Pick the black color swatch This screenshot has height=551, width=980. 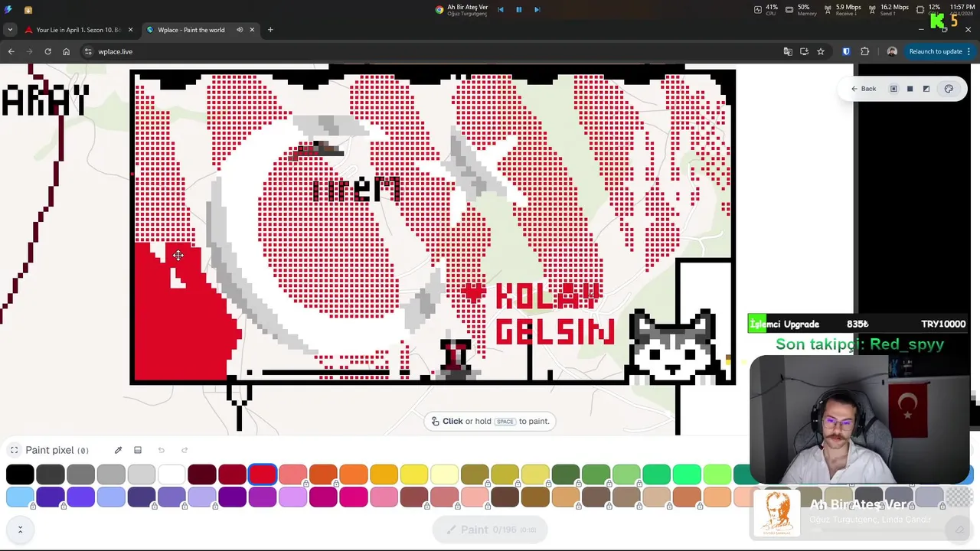click(x=20, y=474)
